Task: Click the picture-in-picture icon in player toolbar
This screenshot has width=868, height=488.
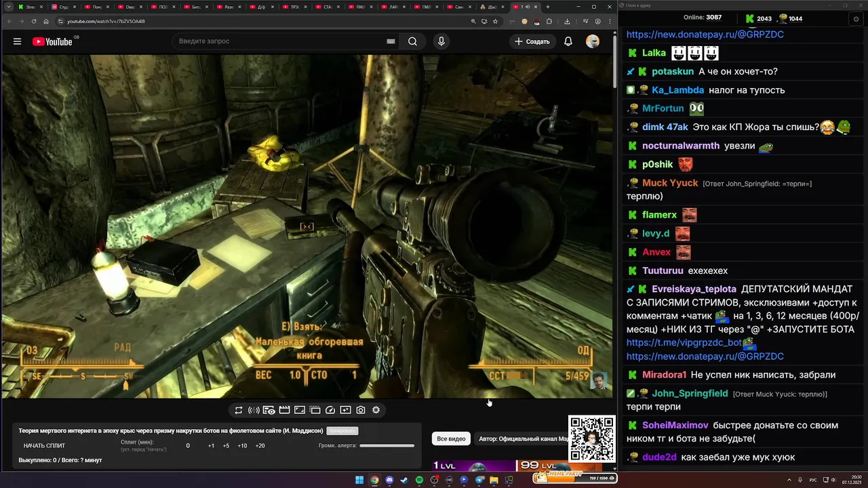Action: pyautogui.click(x=300, y=410)
